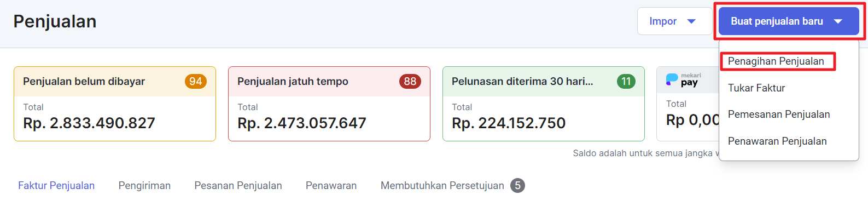Open the Pengiriman tab
This screenshot has height=200, width=868.
(144, 186)
